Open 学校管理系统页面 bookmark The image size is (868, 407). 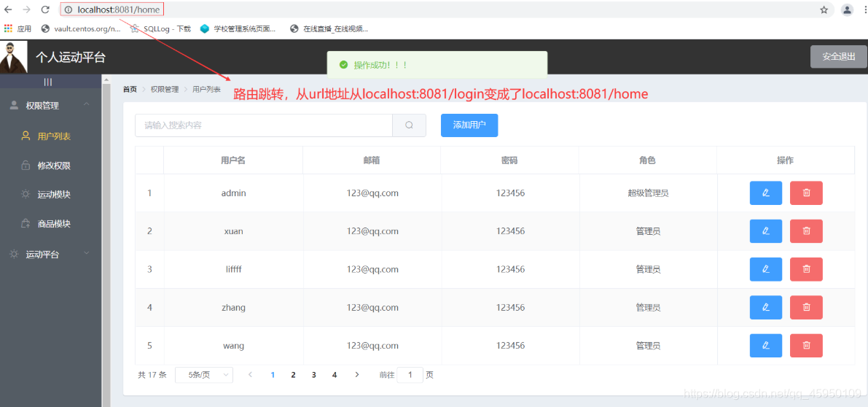(x=238, y=28)
